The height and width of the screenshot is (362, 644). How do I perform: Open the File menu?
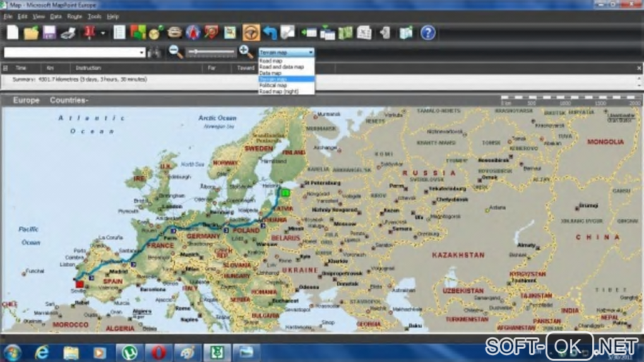(x=8, y=16)
